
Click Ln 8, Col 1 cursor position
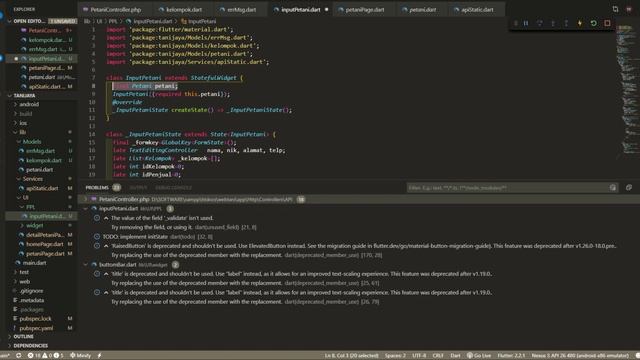(351, 356)
